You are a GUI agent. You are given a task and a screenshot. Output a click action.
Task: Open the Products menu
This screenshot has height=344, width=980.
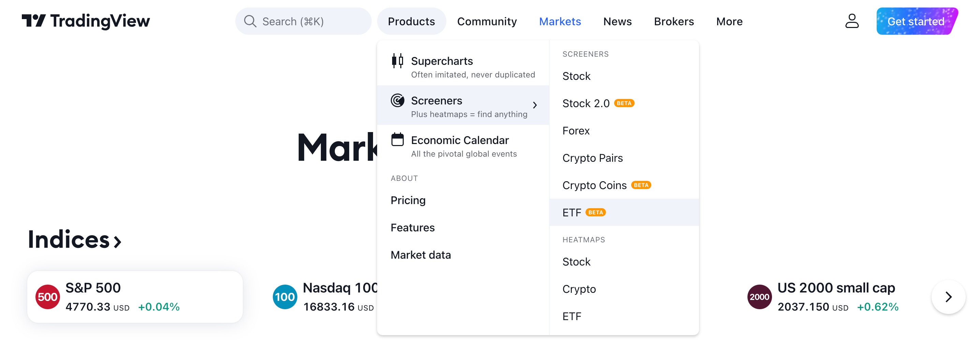click(411, 21)
